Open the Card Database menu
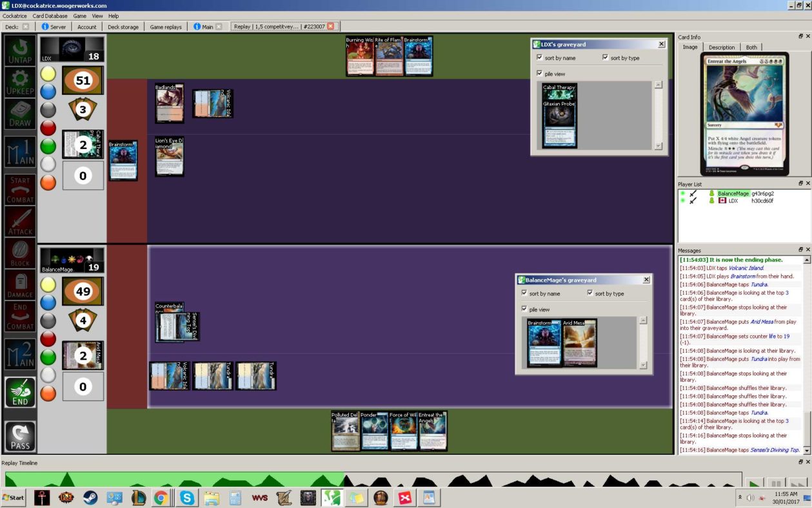The image size is (812, 508). (x=50, y=15)
